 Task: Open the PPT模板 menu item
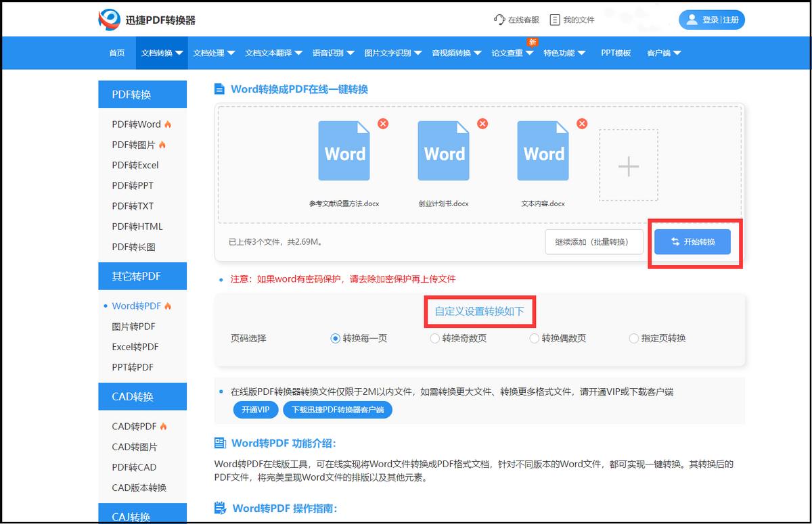[x=616, y=53]
